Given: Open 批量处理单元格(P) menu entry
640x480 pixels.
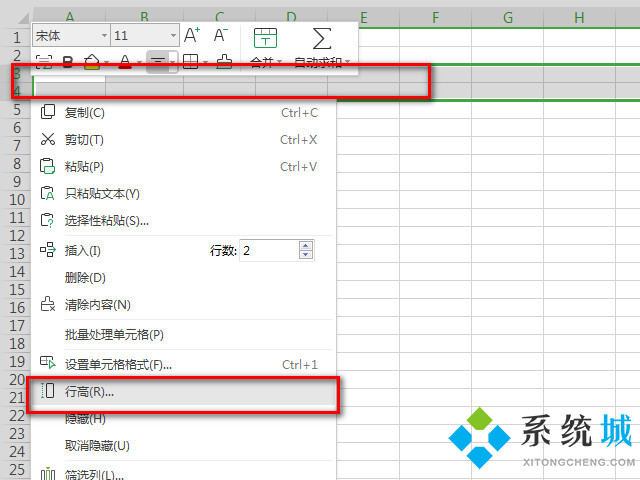Looking at the screenshot, I should coord(183,335).
